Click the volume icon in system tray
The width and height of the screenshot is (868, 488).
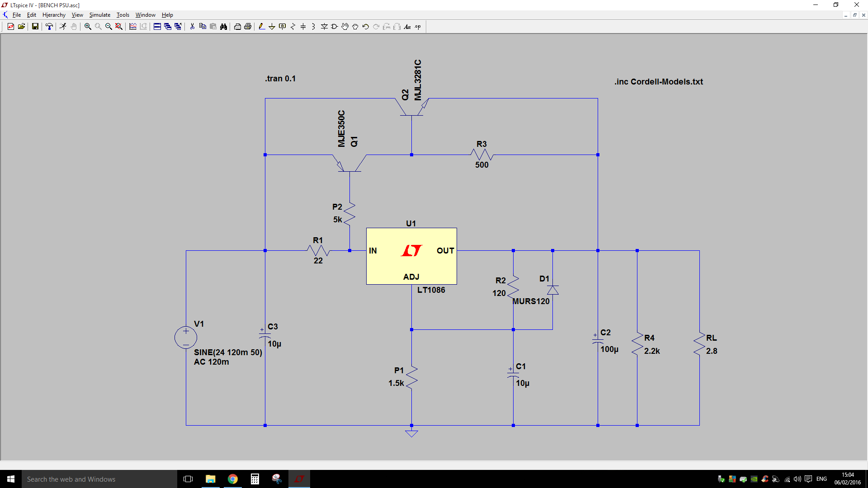797,479
